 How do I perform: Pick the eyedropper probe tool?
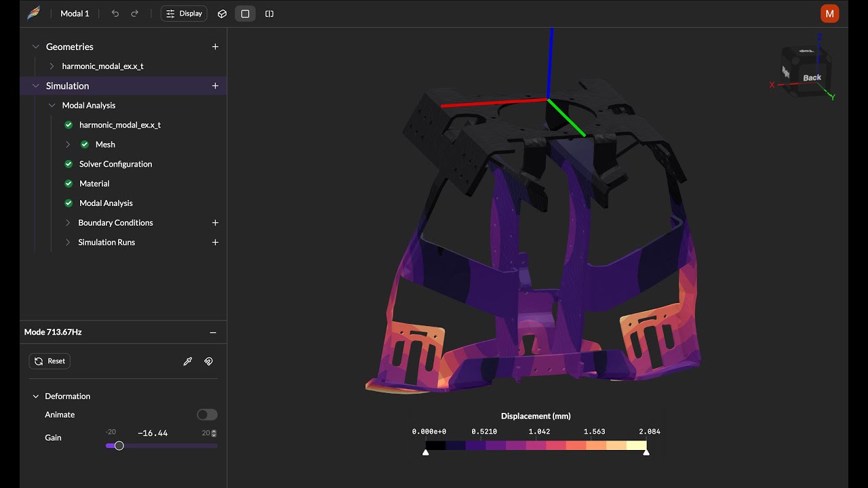point(188,361)
